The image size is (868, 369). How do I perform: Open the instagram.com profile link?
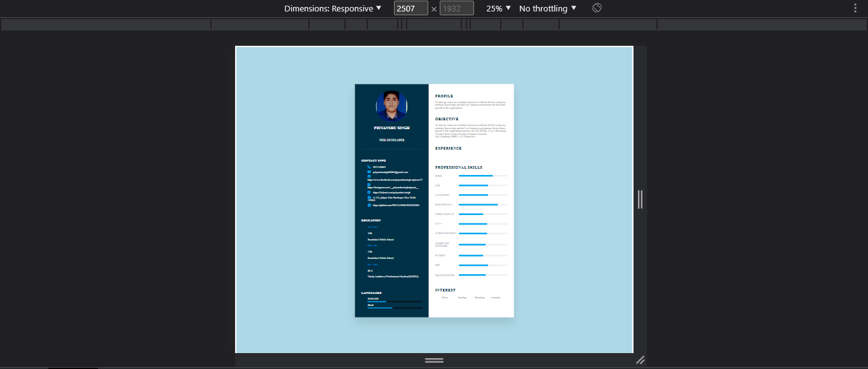coord(393,188)
